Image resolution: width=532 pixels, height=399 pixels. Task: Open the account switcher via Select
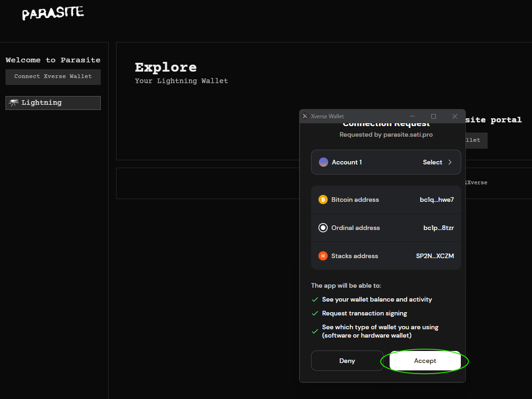[x=433, y=162]
